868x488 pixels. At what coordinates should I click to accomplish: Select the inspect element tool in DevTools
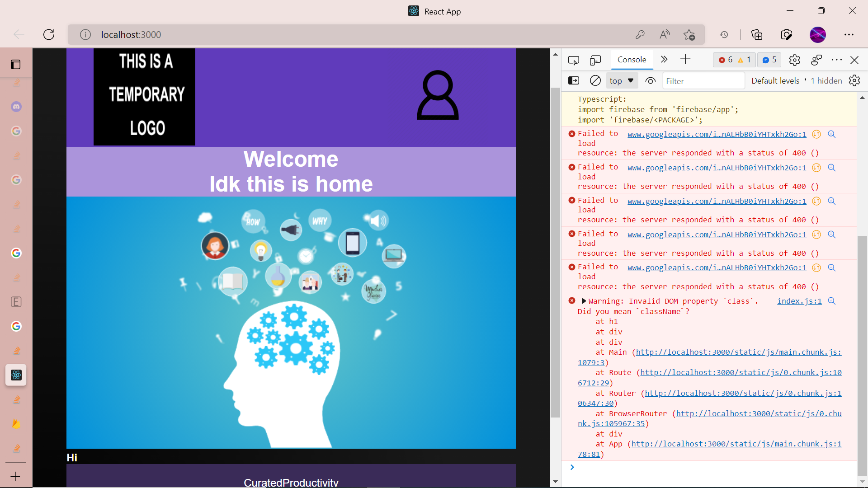coord(574,60)
